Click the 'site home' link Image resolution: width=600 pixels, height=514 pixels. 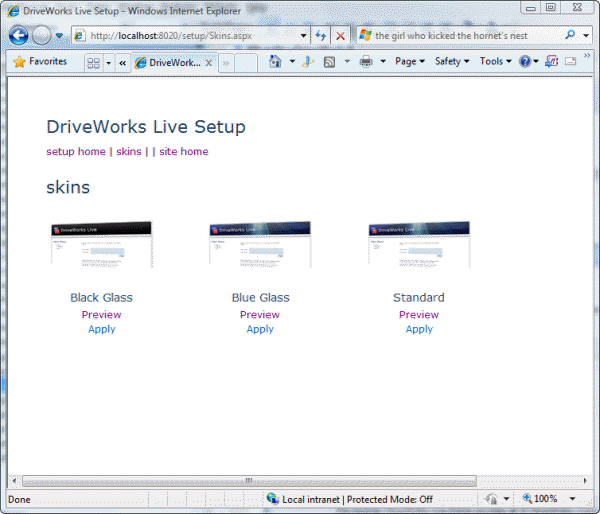(x=184, y=152)
